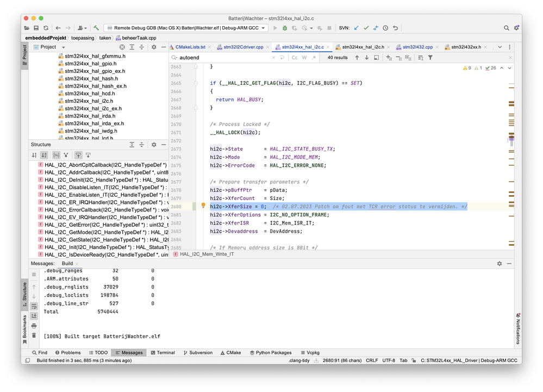Screen dimensions: 543x392
Task: Toggle Autoscroll to Source in Structure
Action: tap(78, 155)
